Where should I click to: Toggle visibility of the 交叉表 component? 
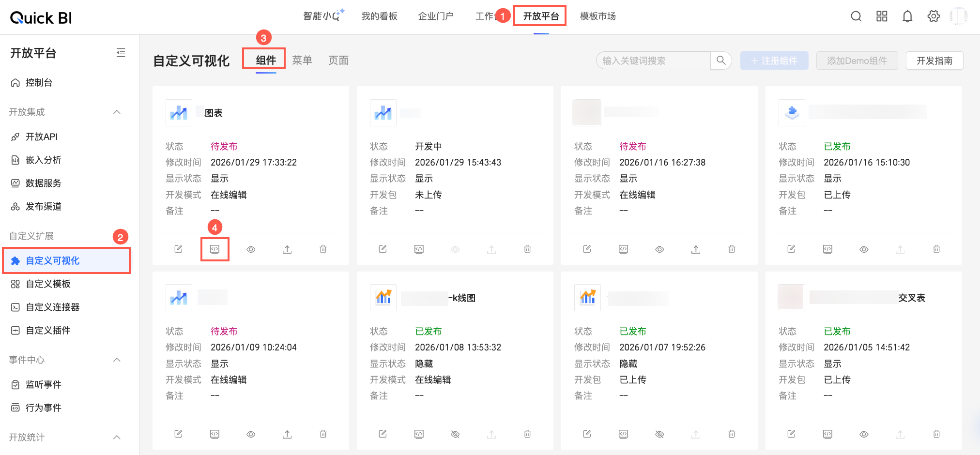click(x=864, y=434)
